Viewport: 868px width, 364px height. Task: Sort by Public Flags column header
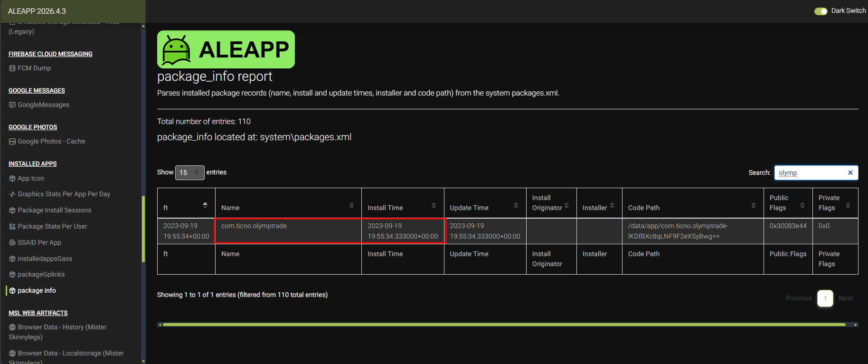(x=788, y=203)
